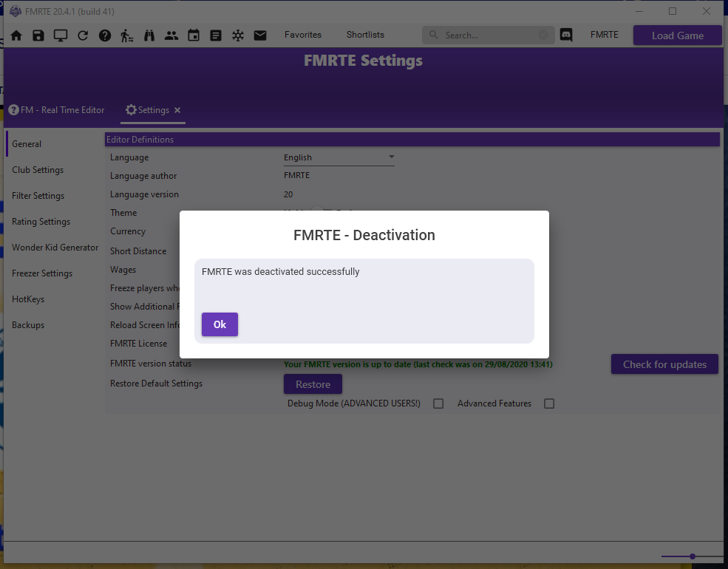The width and height of the screenshot is (728, 569).
Task: Click the 'FMRTE was deactivated successfully' message
Action: pyautogui.click(x=280, y=271)
